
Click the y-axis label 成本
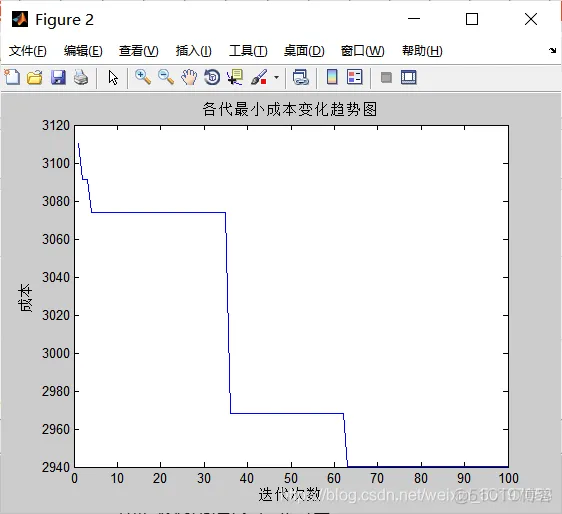pos(25,298)
